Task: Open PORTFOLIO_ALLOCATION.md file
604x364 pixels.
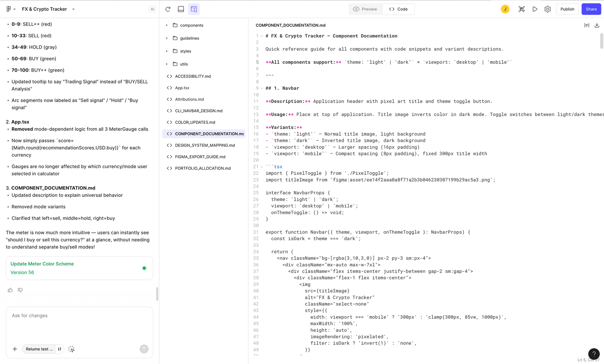Action: pyautogui.click(x=203, y=168)
